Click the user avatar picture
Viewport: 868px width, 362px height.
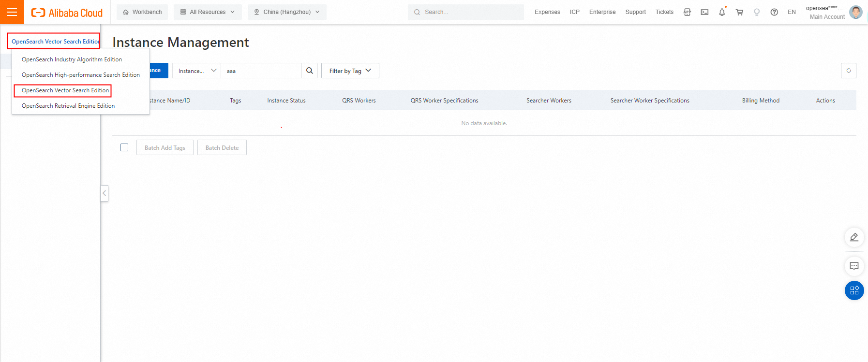pyautogui.click(x=856, y=12)
